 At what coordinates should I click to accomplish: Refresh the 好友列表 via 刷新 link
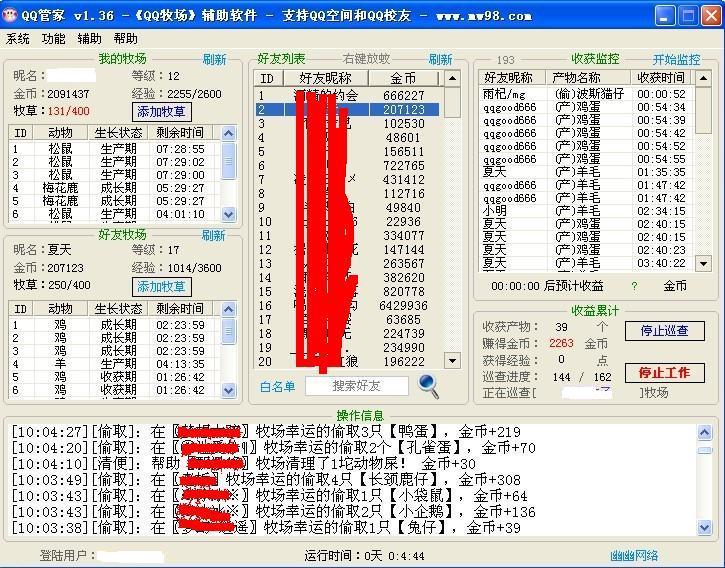coord(440,59)
